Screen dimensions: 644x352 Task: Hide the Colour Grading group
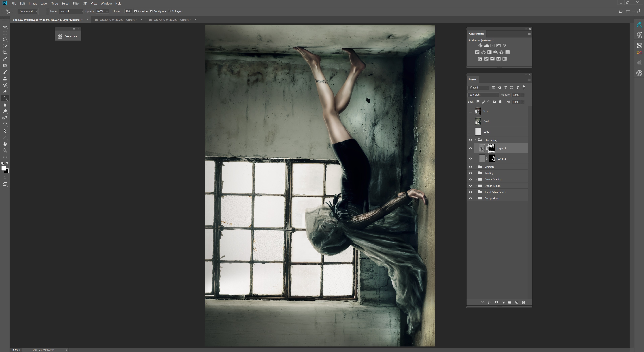[x=470, y=179]
